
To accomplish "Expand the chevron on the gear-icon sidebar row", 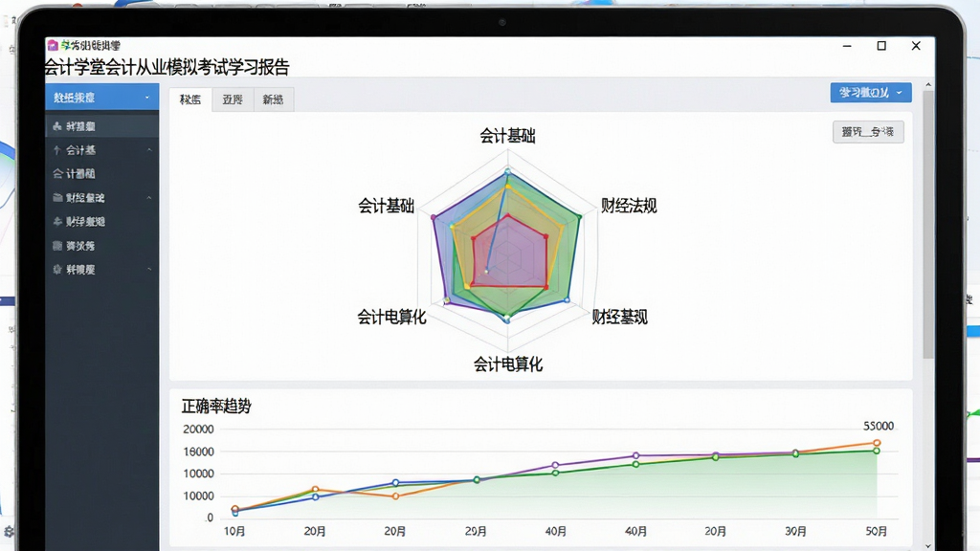I will pyautogui.click(x=149, y=269).
